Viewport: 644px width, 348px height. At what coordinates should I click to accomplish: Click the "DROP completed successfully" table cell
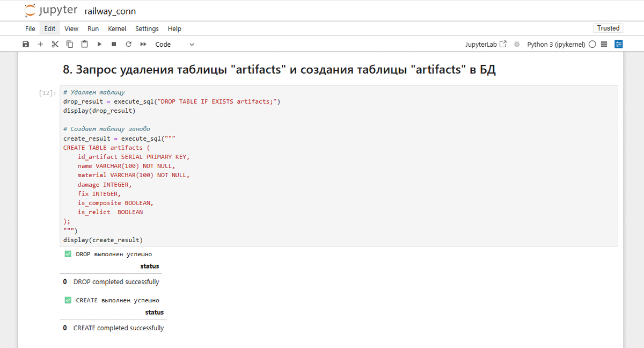pyautogui.click(x=116, y=281)
